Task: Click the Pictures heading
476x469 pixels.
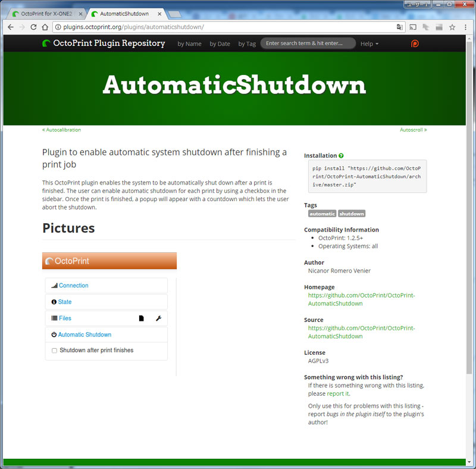Action: tap(68, 228)
